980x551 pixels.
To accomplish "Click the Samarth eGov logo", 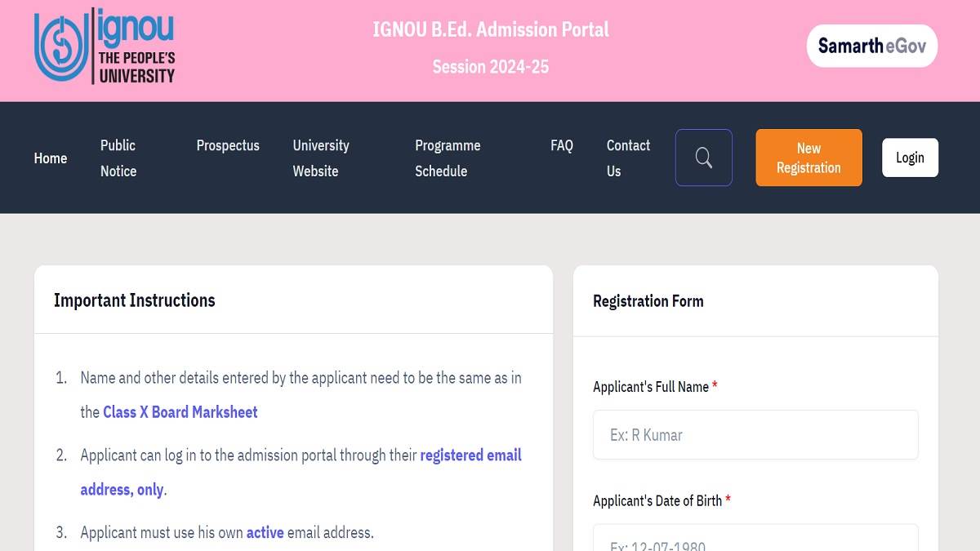I will click(x=871, y=46).
